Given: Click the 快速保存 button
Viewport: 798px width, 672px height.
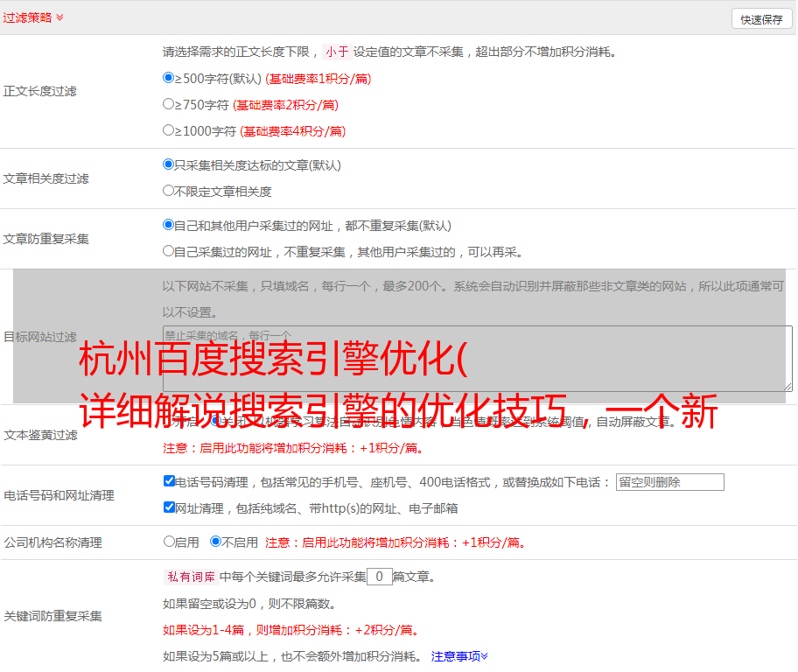Looking at the screenshot, I should [x=761, y=19].
